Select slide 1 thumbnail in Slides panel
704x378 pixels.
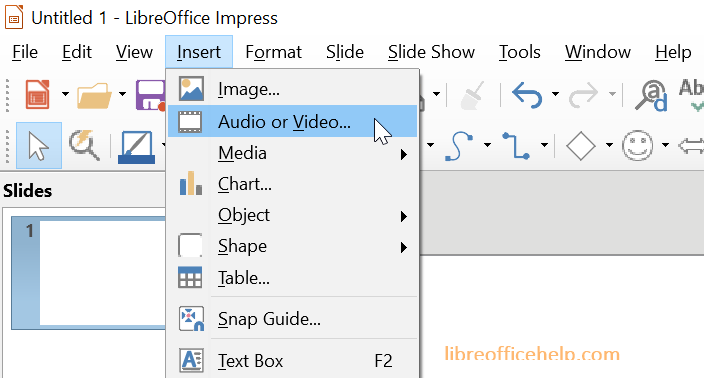[89, 273]
